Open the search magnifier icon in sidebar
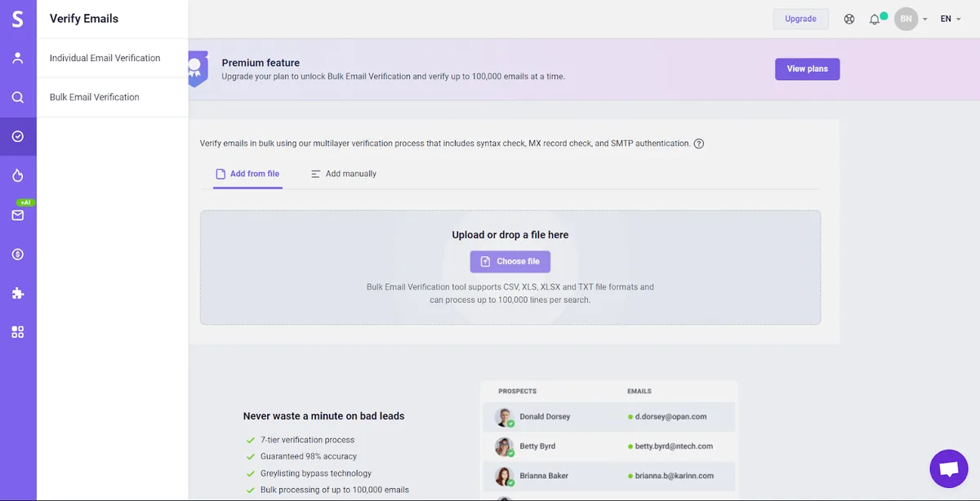980x501 pixels. [18, 97]
